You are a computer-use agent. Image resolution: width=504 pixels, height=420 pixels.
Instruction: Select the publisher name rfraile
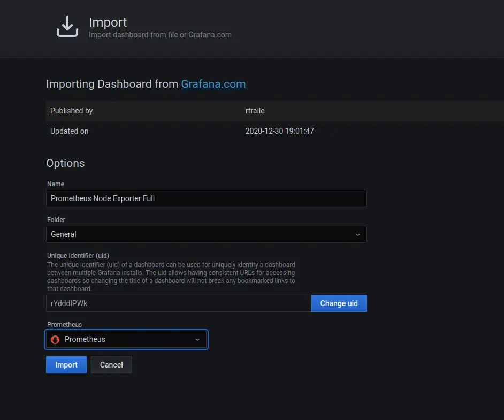click(255, 111)
